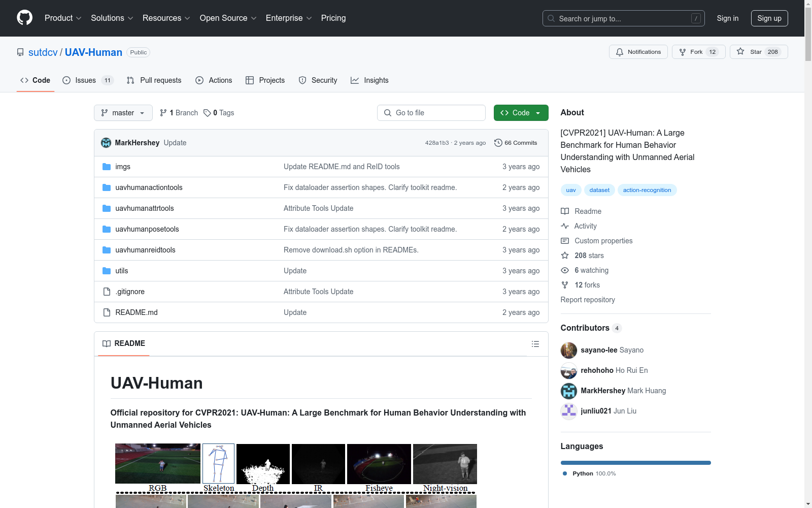Click sayano-lee's contributor avatar
Screen dimensions: 812x508
[x=569, y=350]
